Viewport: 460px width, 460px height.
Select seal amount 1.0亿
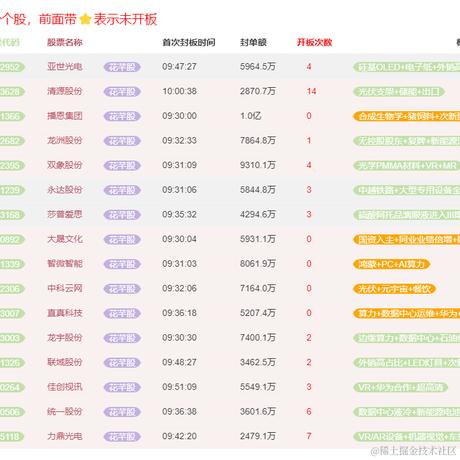pos(250,116)
